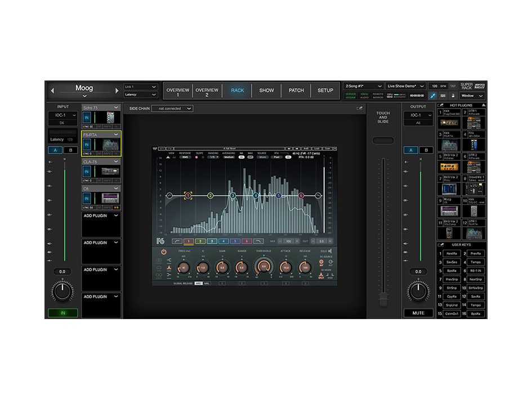
Task: Open hot plugin 1 Kick PuigChild thumbnail
Action: point(449,123)
